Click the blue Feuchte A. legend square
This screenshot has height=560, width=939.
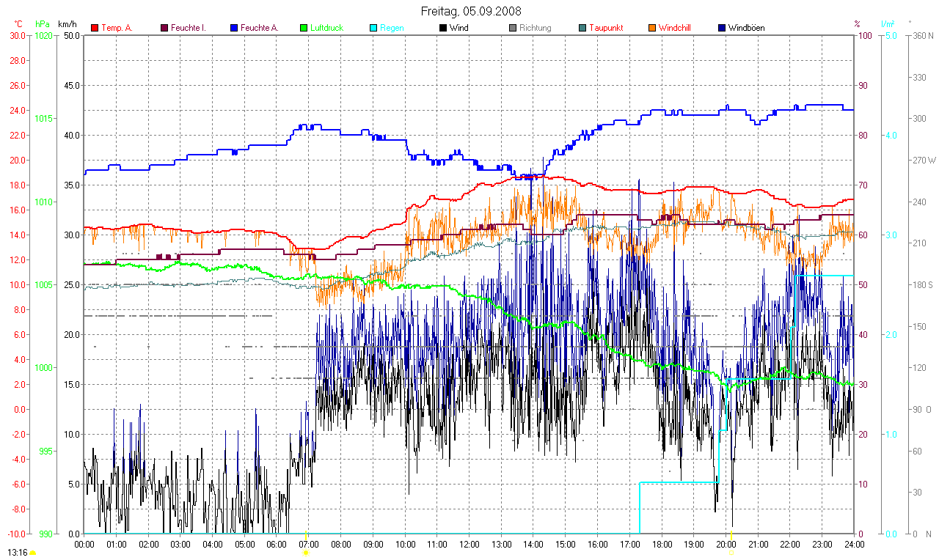click(x=235, y=28)
